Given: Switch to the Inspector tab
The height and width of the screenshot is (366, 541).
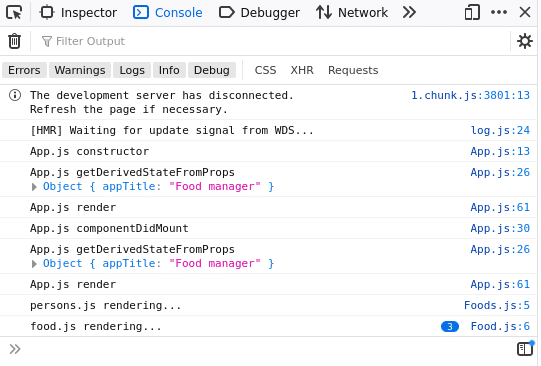Looking at the screenshot, I should pos(78,13).
